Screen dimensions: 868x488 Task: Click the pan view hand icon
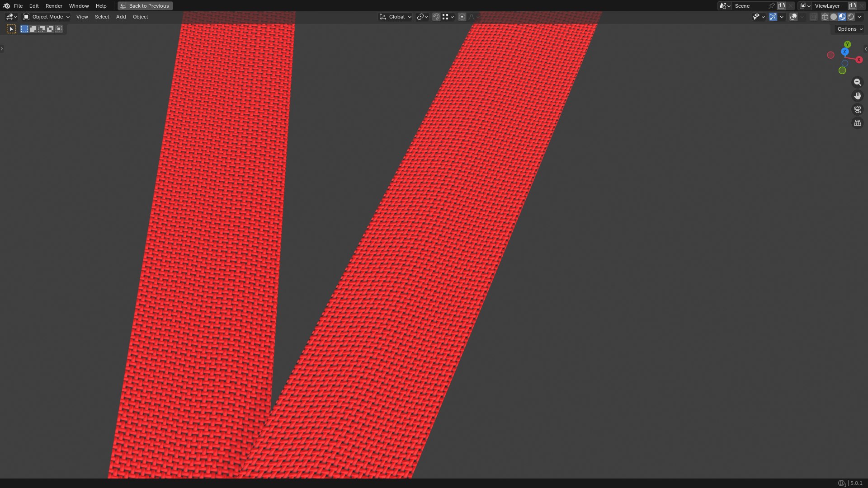(x=857, y=96)
